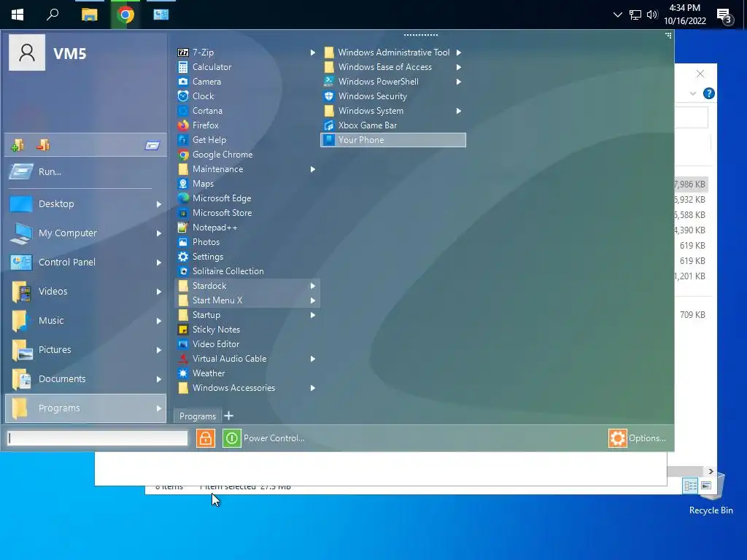
Task: Expand the Startup folder
Action: (247, 315)
